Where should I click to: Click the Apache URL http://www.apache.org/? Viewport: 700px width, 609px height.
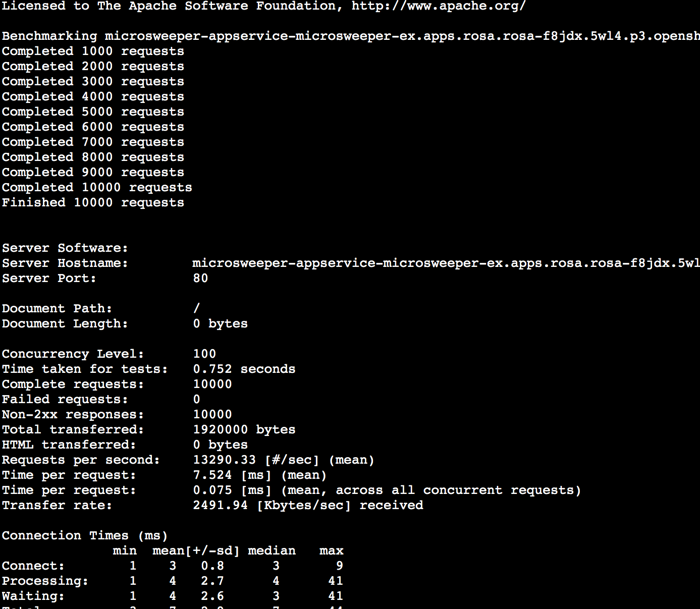click(x=439, y=7)
